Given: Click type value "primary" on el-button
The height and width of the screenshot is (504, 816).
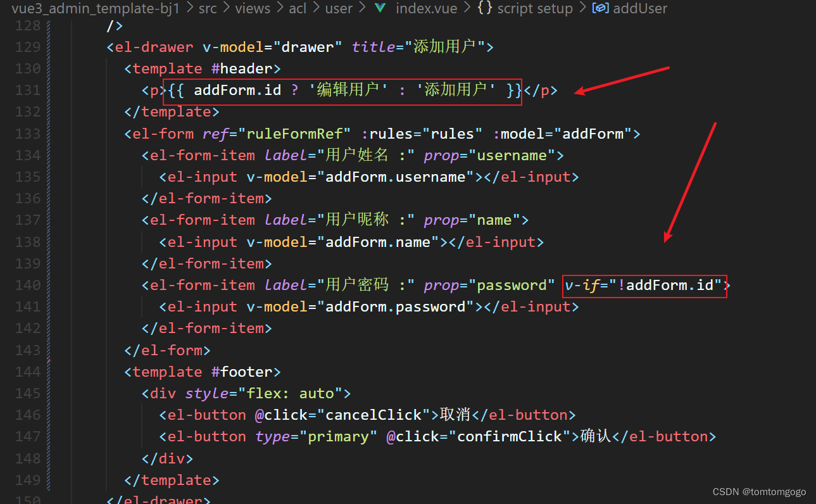Looking at the screenshot, I should point(338,437).
